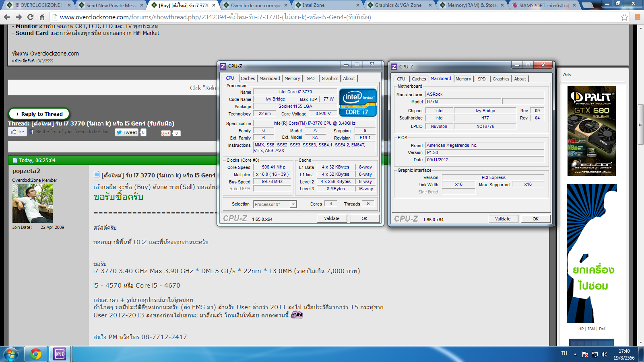This screenshot has height=362, width=644.
Task: Switch to Graphics tab in left CPU-Z window
Action: click(330, 78)
